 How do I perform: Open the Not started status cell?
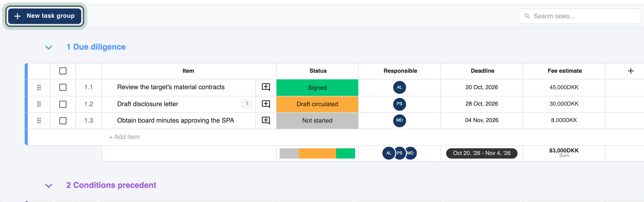coord(317,121)
